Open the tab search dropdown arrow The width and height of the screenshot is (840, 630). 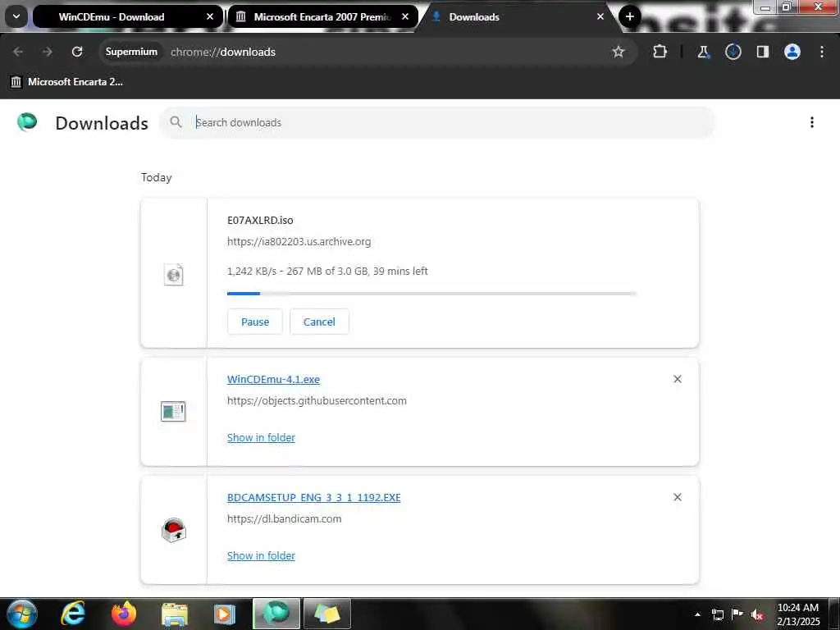click(16, 16)
